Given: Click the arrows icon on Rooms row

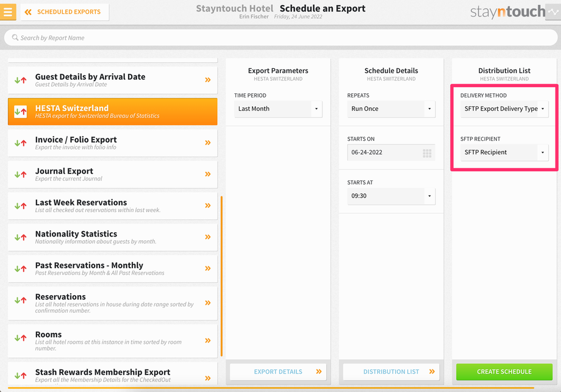Looking at the screenshot, I should [x=20, y=338].
